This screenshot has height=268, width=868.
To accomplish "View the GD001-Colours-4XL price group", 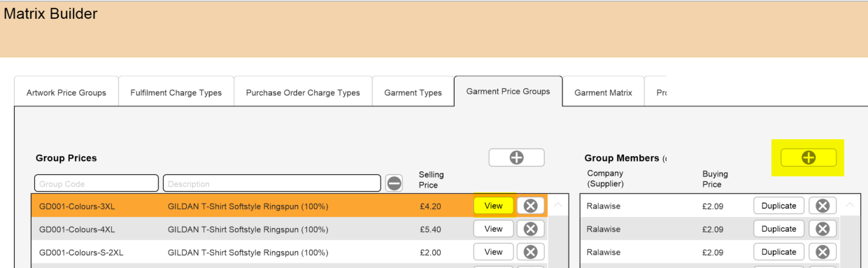I will coord(494,229).
